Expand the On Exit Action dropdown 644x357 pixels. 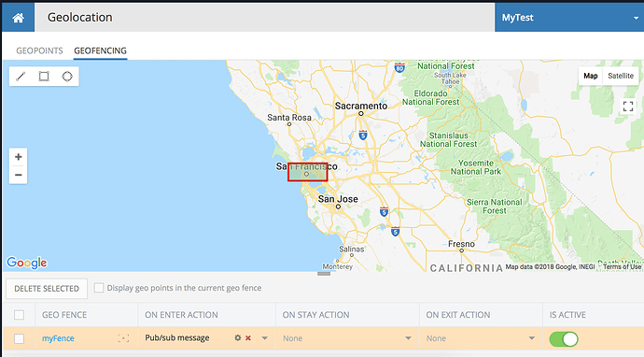[481, 338]
